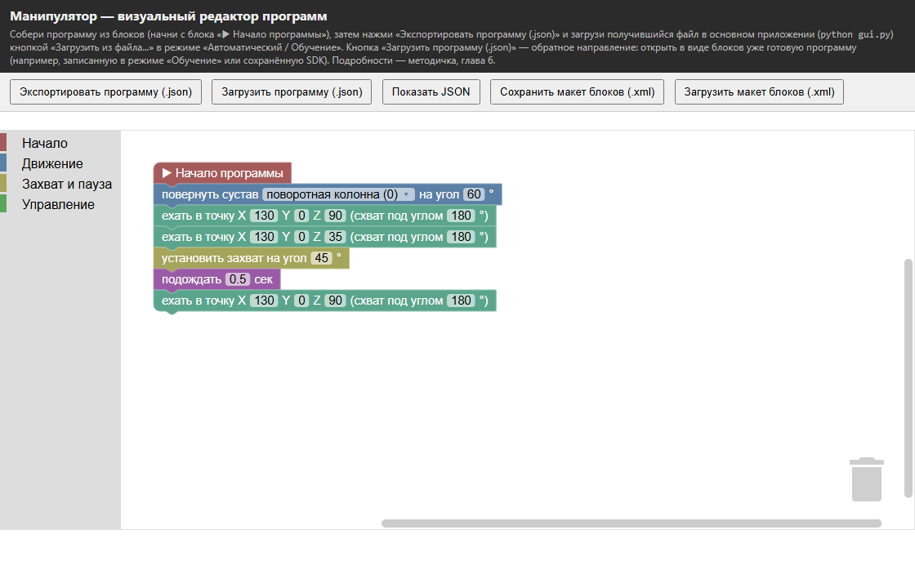Click the trash can in the workspace
Screen dimensions: 915x588
pyautogui.click(x=867, y=479)
